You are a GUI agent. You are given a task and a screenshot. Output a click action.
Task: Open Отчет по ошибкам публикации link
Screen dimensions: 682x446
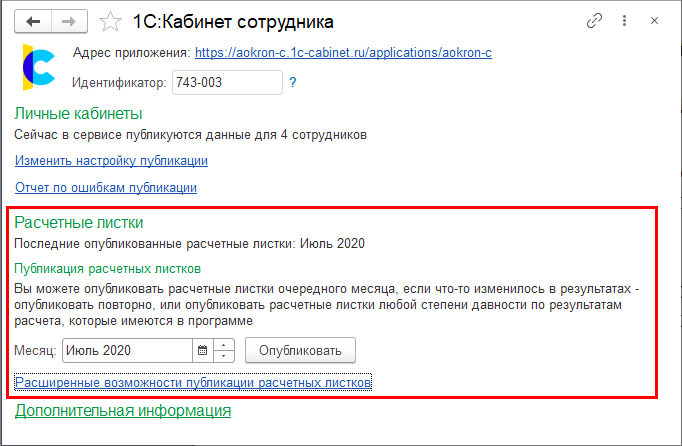point(106,188)
